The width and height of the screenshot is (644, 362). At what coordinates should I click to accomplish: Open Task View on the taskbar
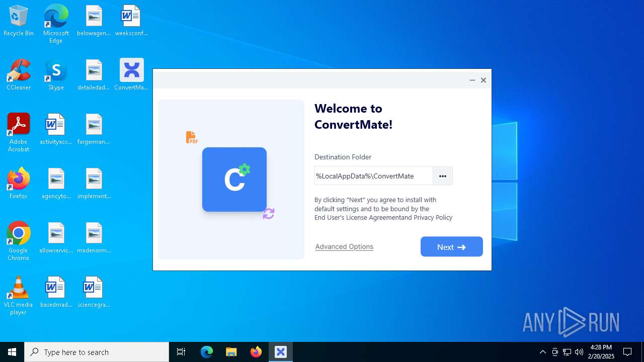coord(181,352)
